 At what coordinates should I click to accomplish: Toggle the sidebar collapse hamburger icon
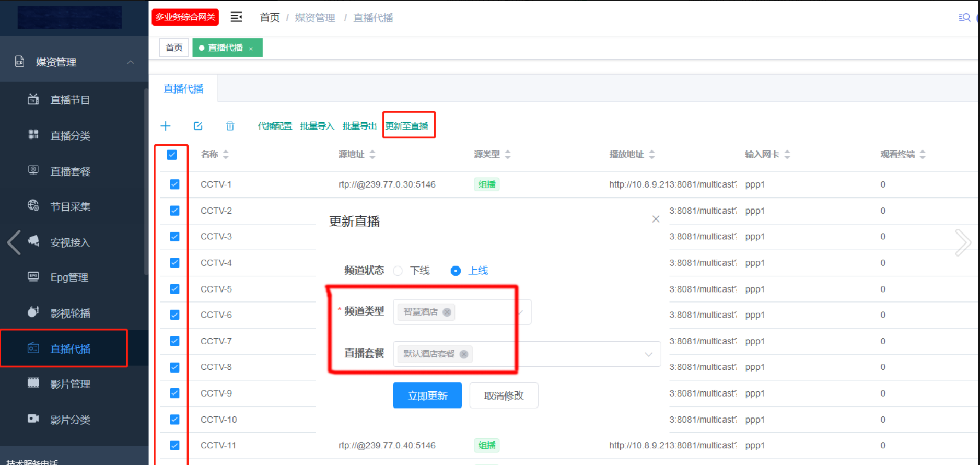236,17
